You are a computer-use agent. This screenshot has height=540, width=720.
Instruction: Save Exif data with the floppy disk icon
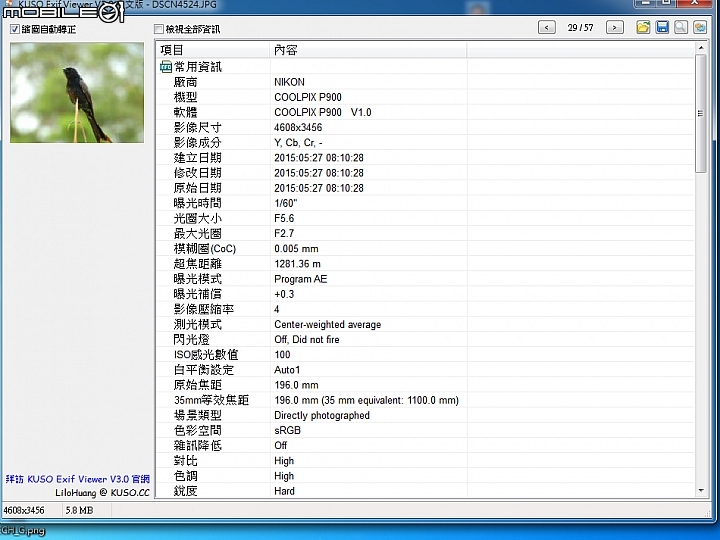(662, 27)
